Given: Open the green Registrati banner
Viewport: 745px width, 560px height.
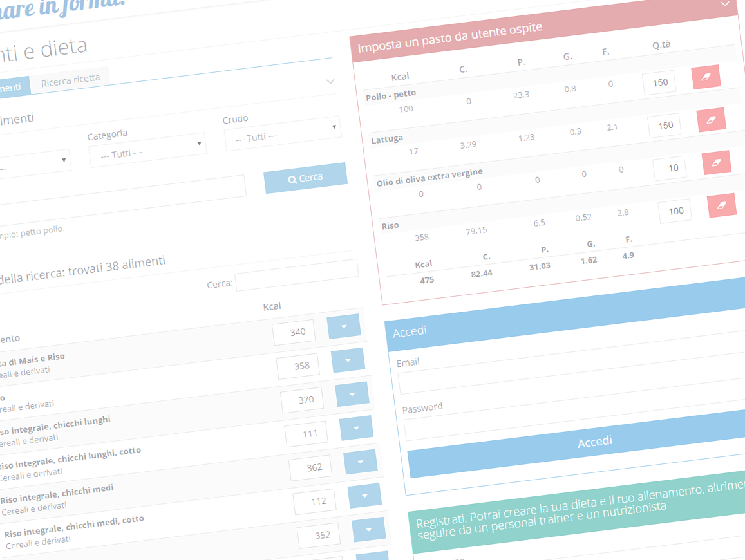Looking at the screenshot, I should 577,512.
